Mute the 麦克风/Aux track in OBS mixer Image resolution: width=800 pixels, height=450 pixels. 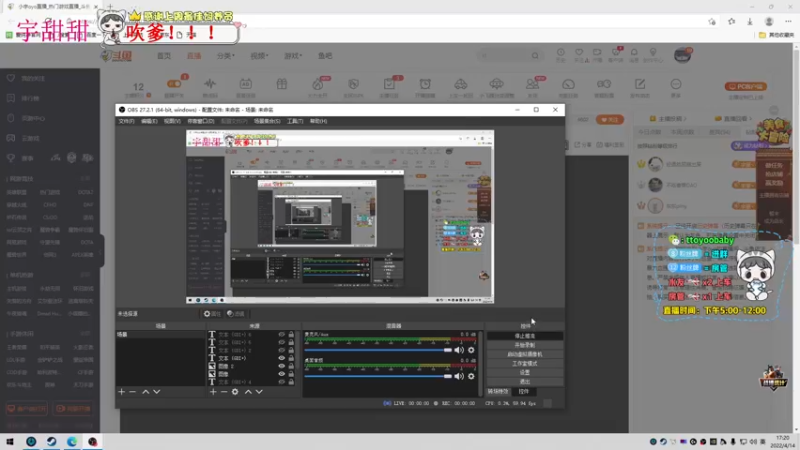click(x=459, y=350)
